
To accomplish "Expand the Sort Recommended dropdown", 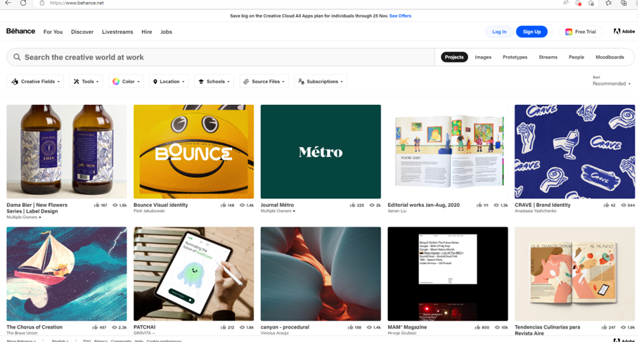I will tap(611, 84).
